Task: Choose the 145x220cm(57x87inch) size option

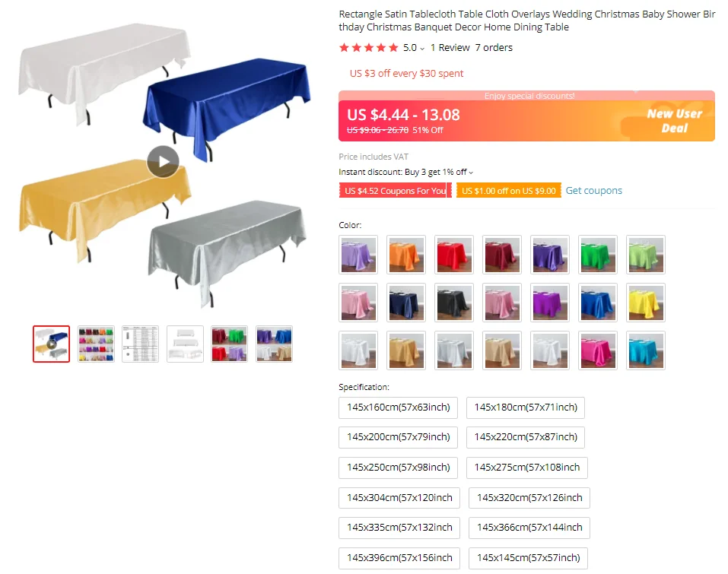Action: (x=526, y=437)
